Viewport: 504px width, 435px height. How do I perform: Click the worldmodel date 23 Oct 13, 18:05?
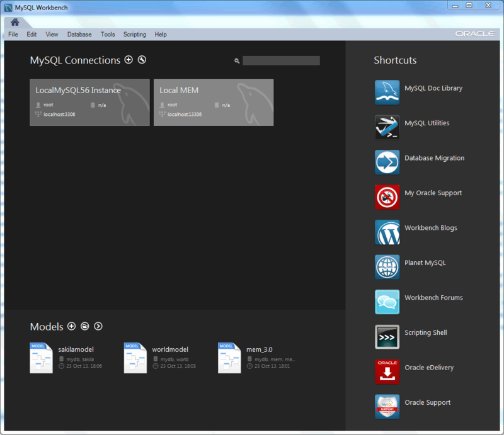pyautogui.click(x=178, y=366)
